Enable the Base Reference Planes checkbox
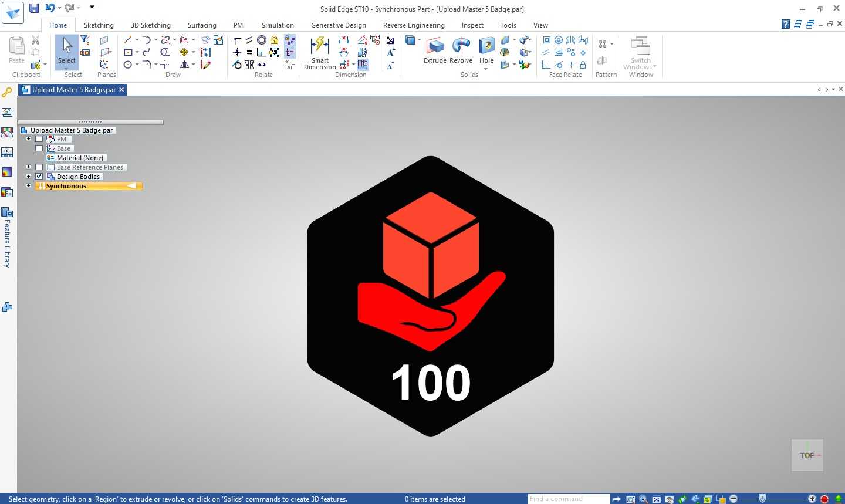 coord(39,167)
